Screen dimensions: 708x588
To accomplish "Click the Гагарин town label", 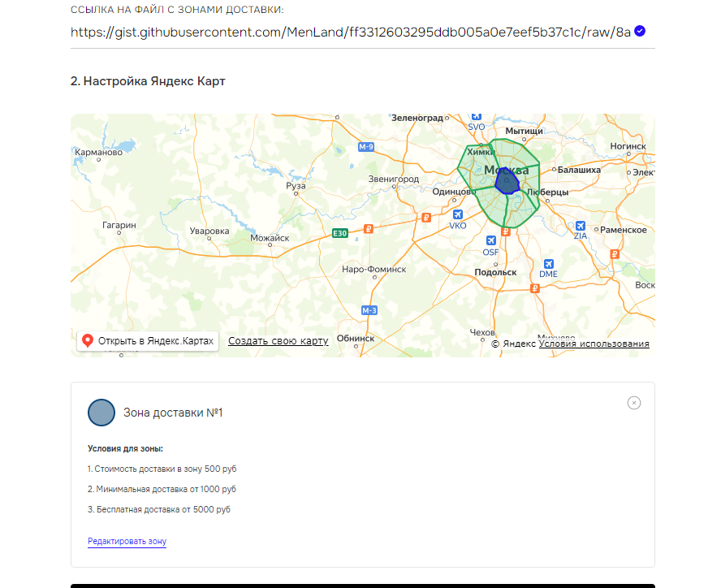I will click(119, 225).
